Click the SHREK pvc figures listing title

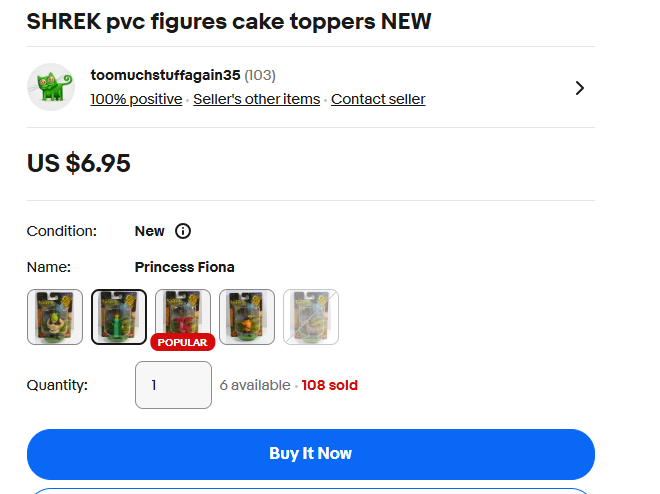pyautogui.click(x=229, y=21)
